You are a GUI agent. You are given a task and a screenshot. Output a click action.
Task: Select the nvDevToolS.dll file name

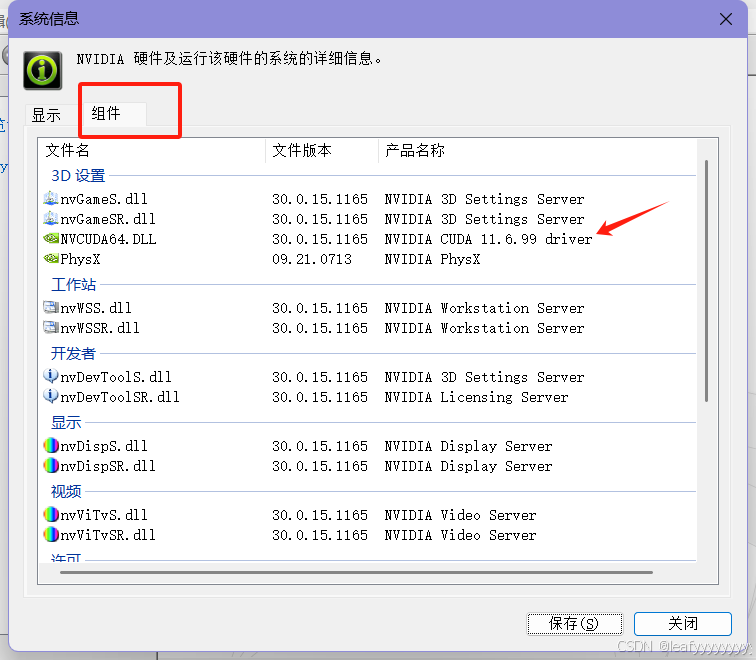[x=116, y=377]
